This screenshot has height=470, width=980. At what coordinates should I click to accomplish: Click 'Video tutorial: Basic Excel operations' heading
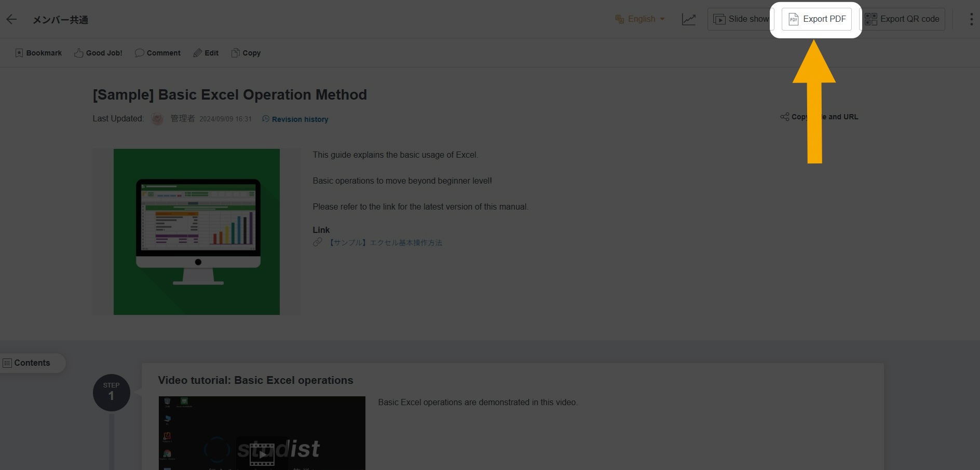(x=255, y=380)
